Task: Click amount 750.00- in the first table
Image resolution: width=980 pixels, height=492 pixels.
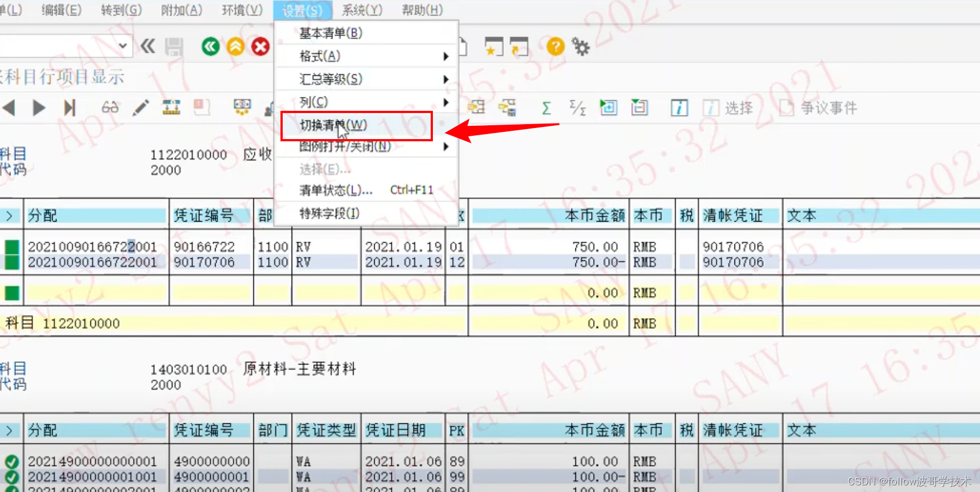Action: [x=599, y=262]
